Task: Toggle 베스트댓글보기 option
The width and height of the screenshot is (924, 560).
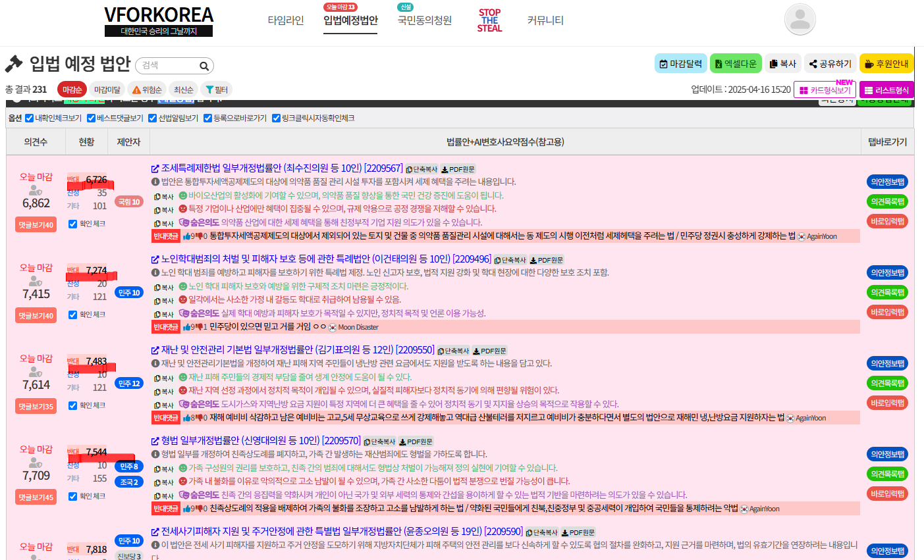Action: 91,118
